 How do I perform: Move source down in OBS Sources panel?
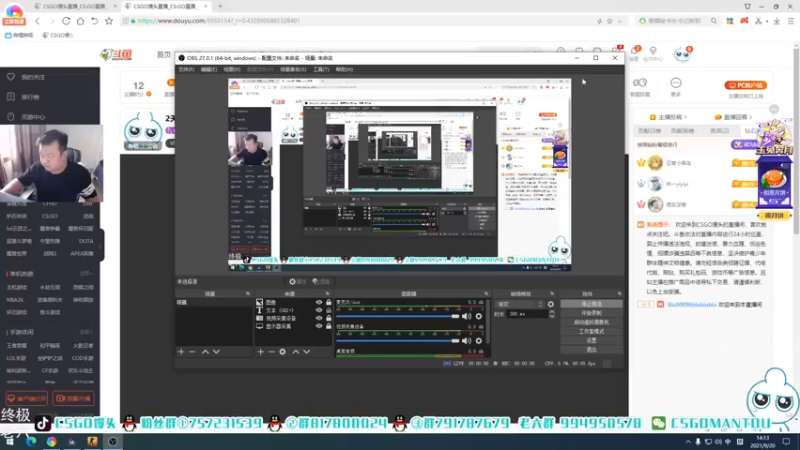307,352
